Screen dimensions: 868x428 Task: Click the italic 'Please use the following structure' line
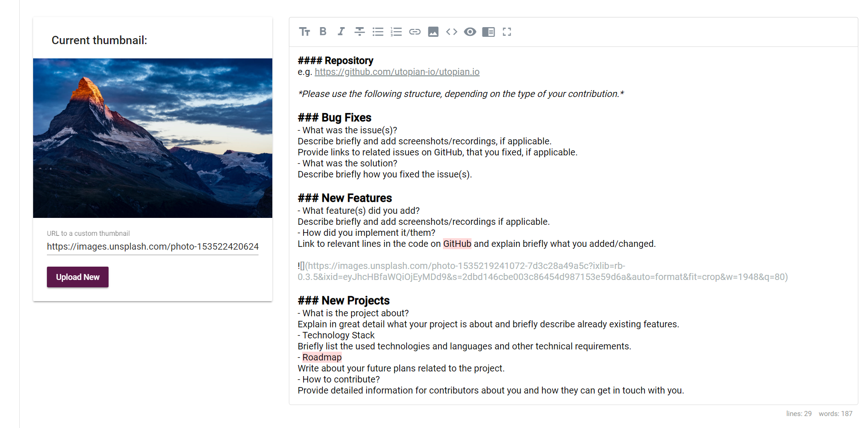pos(461,94)
